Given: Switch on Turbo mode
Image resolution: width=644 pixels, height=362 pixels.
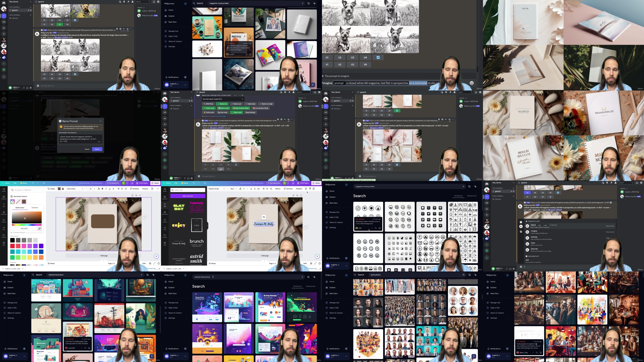Looking at the screenshot, I should (208, 112).
